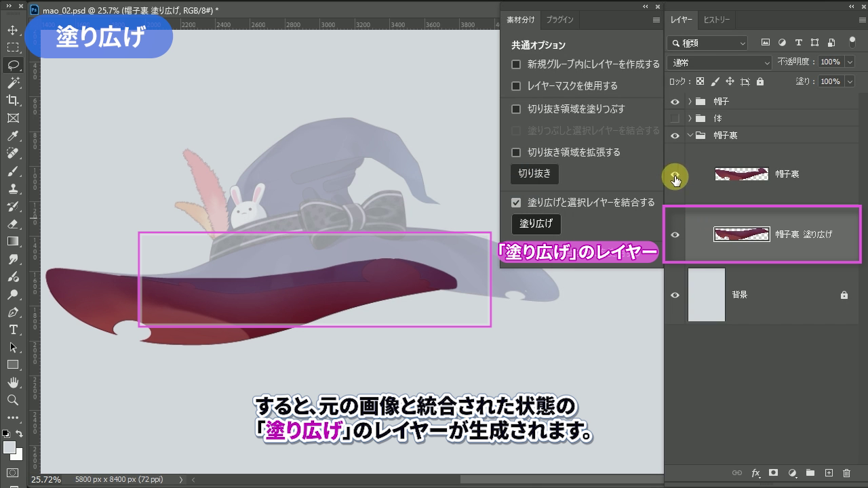Select the Eyedropper tool
Viewport: 868px width, 488px height.
[13, 136]
